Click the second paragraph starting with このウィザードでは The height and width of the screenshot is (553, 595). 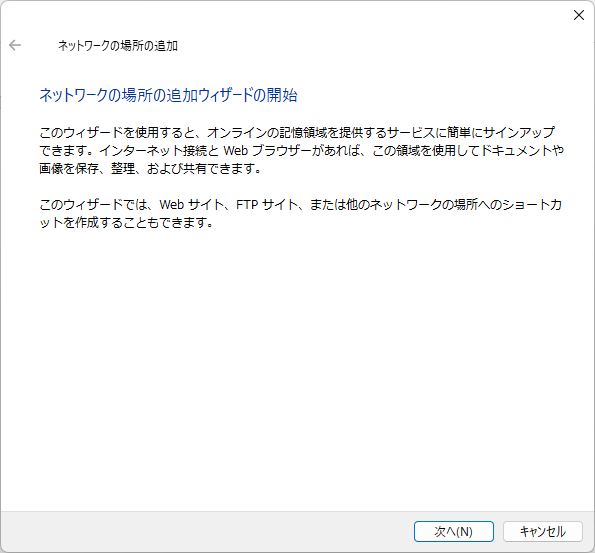click(x=301, y=213)
